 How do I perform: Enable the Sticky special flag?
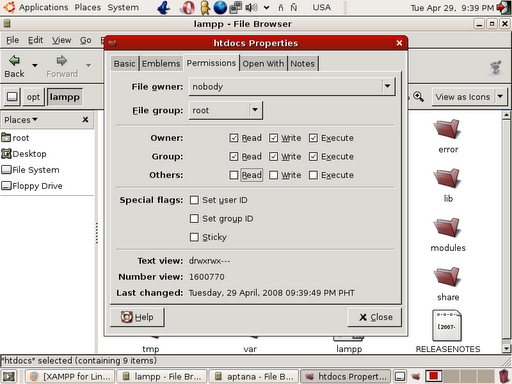tap(194, 237)
